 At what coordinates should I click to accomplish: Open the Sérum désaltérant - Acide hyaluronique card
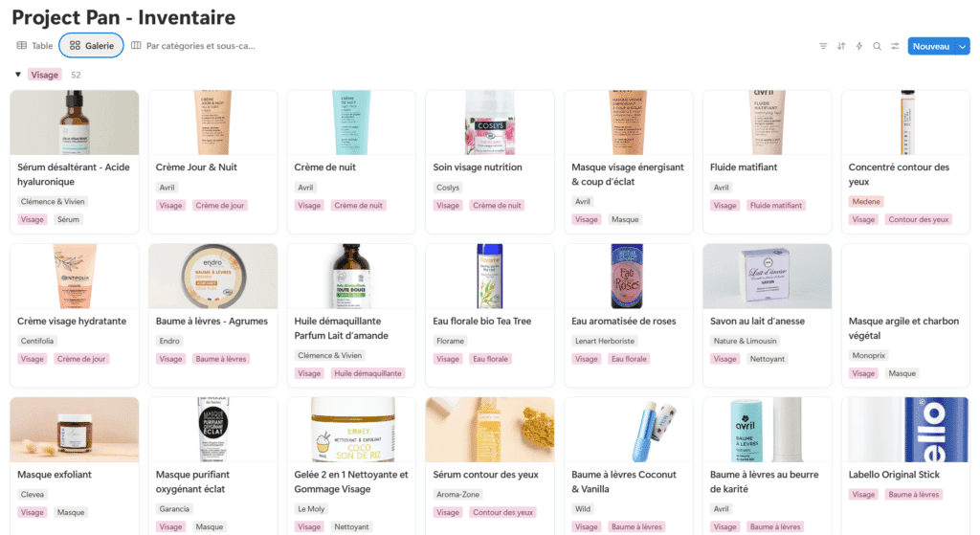tap(75, 162)
